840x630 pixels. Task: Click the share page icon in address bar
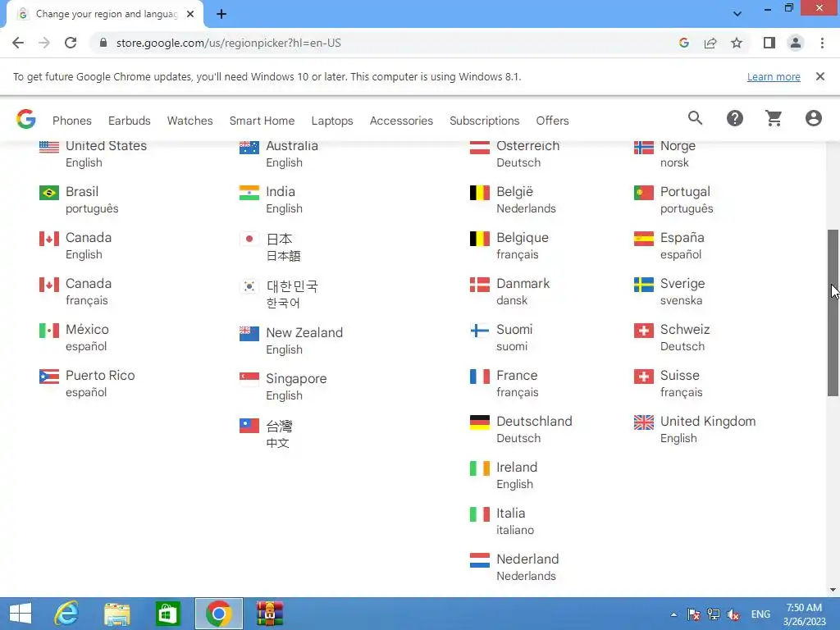pos(710,43)
